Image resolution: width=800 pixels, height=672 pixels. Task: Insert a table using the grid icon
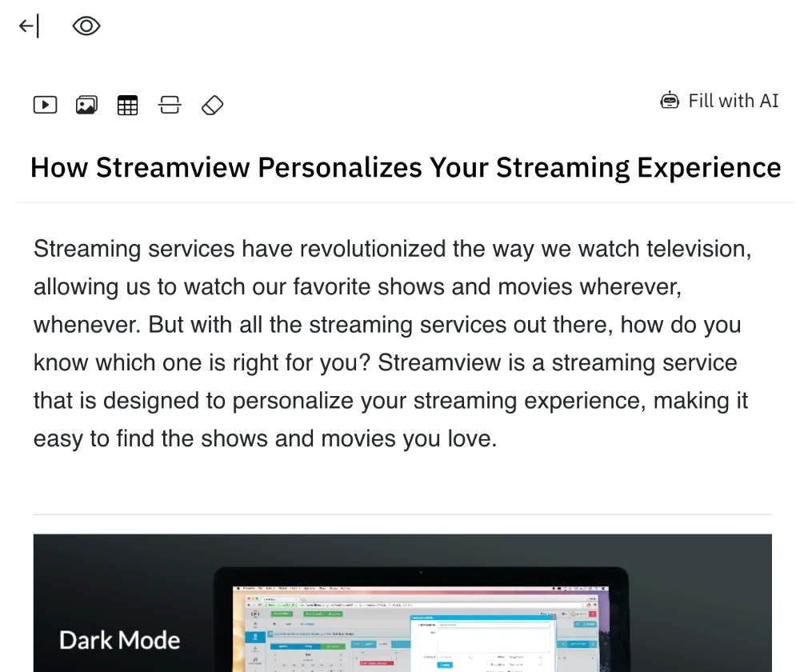[x=127, y=105]
